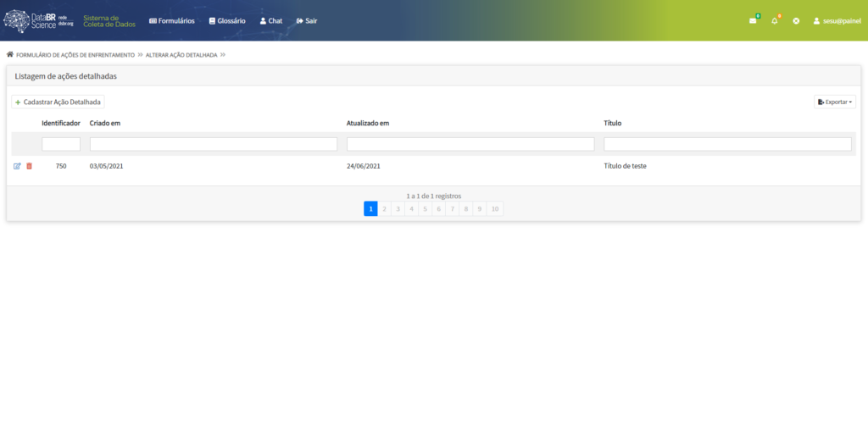Click the Título filter input
This screenshot has width=868, height=426.
click(727, 144)
